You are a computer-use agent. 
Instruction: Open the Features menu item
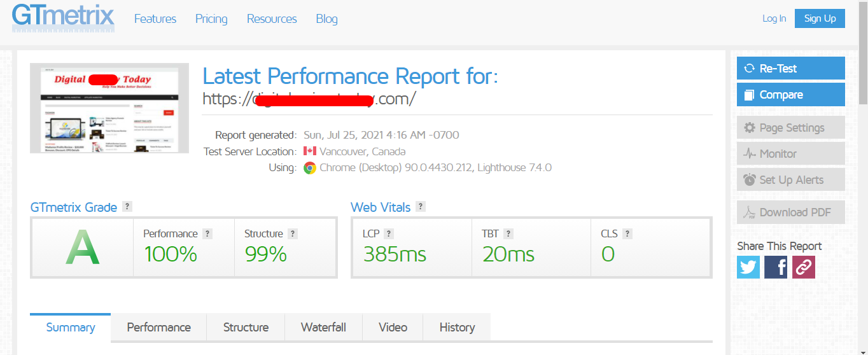tap(155, 19)
